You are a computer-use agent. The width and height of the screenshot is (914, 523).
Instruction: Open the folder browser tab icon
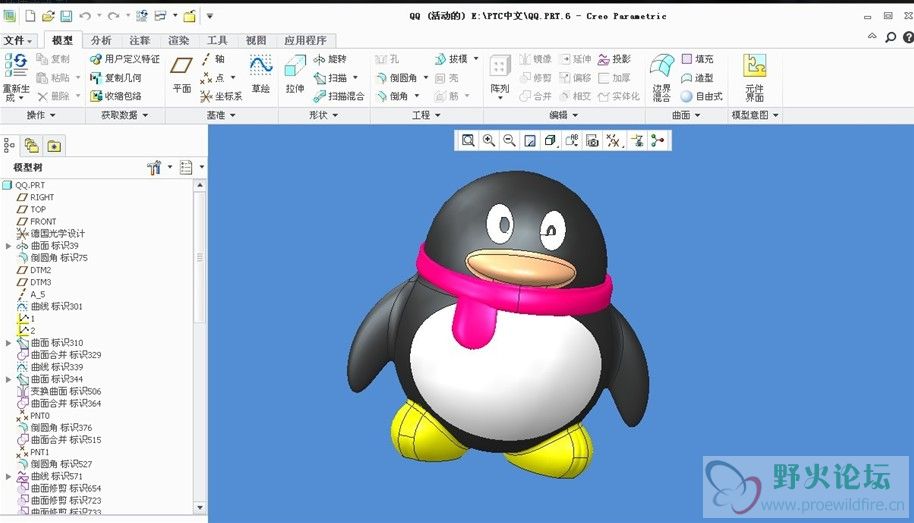point(31,146)
